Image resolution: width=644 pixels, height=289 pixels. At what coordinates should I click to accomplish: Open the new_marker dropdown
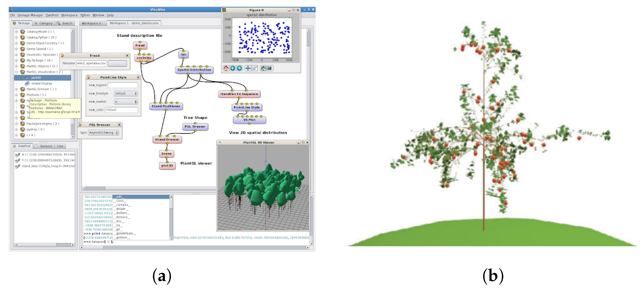(126, 102)
